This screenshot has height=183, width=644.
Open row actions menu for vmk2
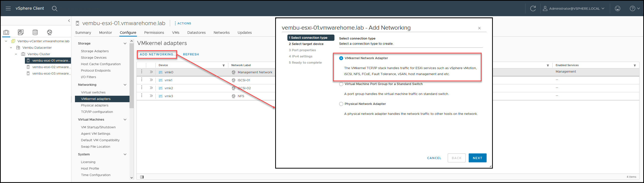[142, 88]
